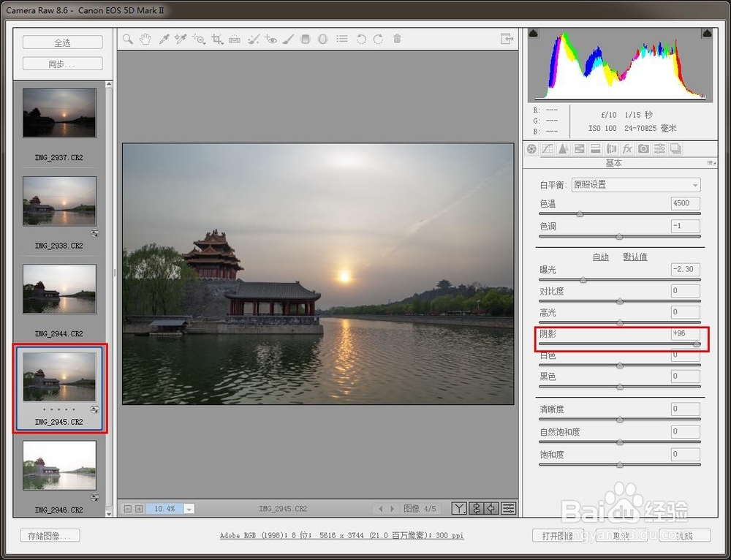Select thumbnail IMG_2946.CR2
Image resolution: width=731 pixels, height=560 pixels.
[x=60, y=466]
